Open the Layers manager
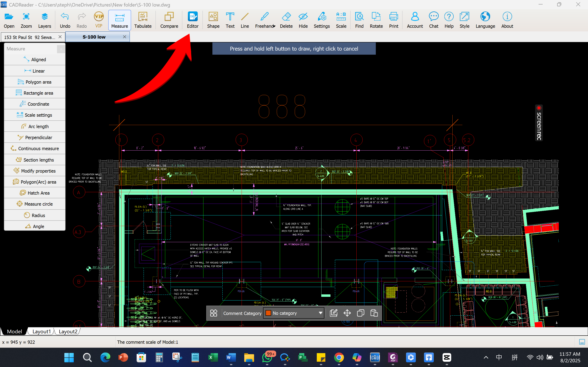The height and width of the screenshot is (367, 588). click(45, 20)
